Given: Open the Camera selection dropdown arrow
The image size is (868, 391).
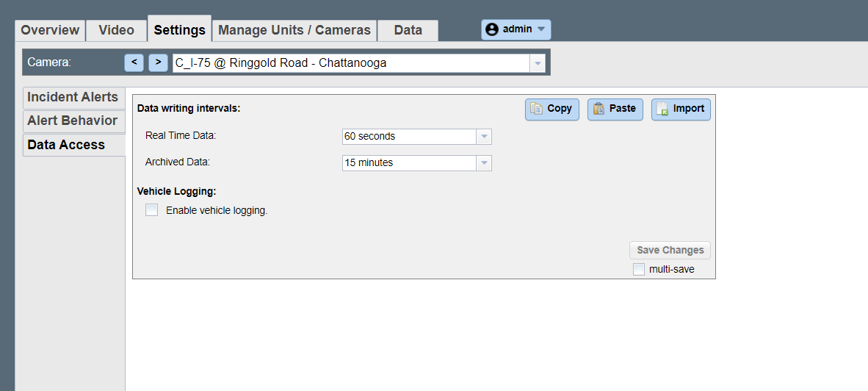Looking at the screenshot, I should click(538, 63).
